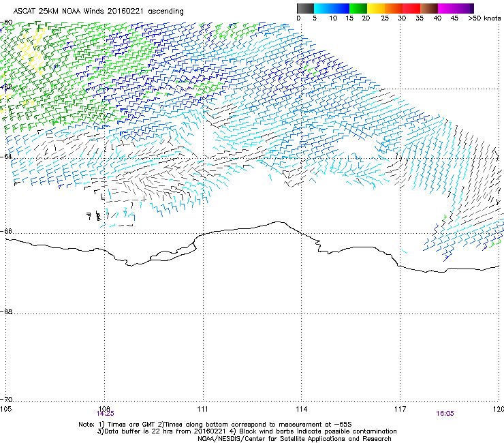This screenshot has width=504, height=443.
Task: Click the '117' longitude axis label
Action: pyautogui.click(x=400, y=409)
